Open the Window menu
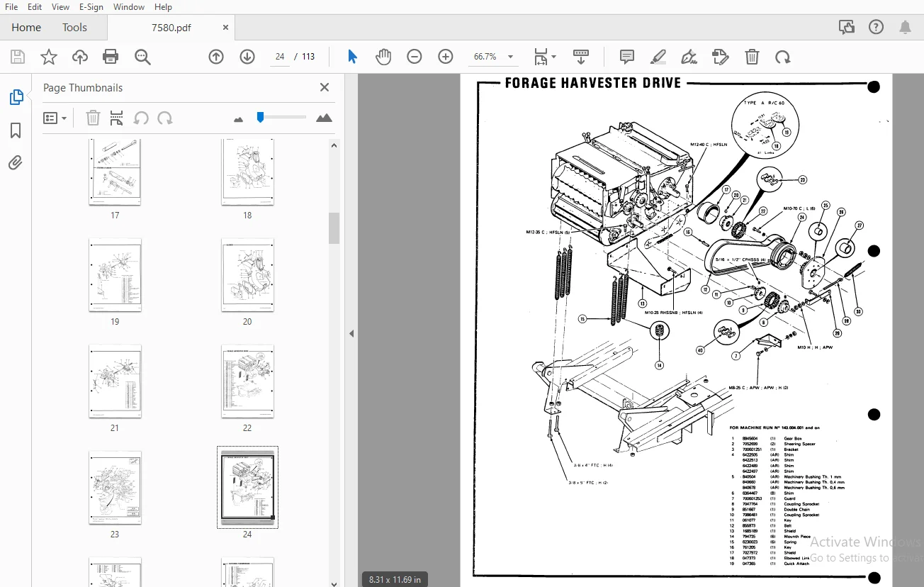 pyautogui.click(x=129, y=7)
